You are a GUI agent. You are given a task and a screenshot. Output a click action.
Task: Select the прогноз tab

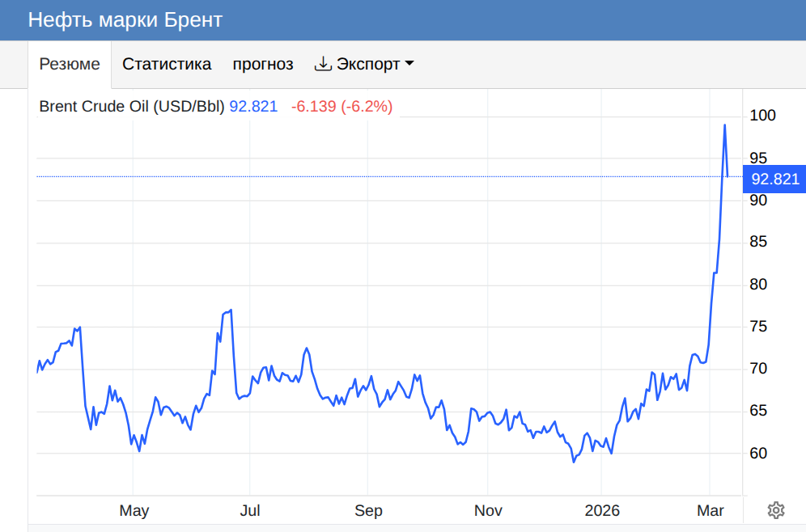point(263,64)
